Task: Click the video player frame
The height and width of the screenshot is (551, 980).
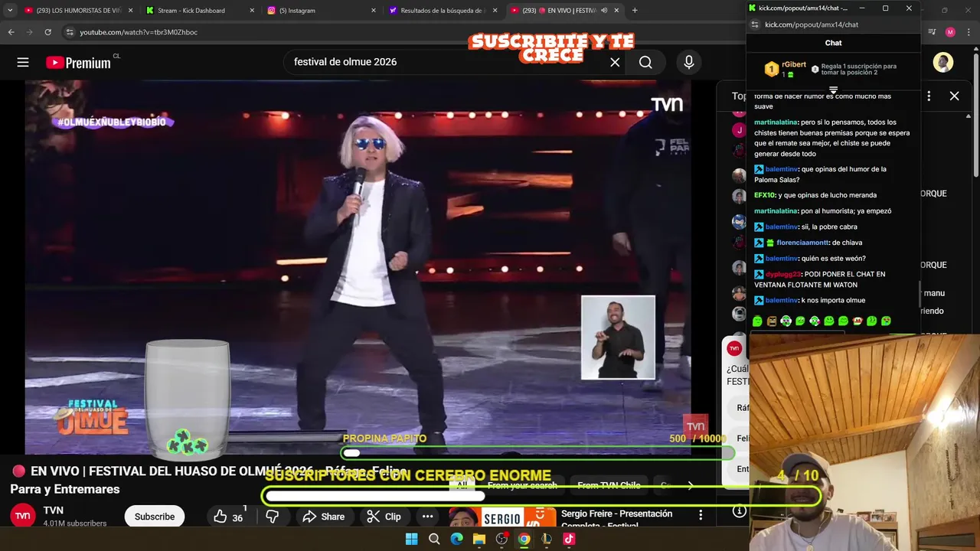Action: 358,268
